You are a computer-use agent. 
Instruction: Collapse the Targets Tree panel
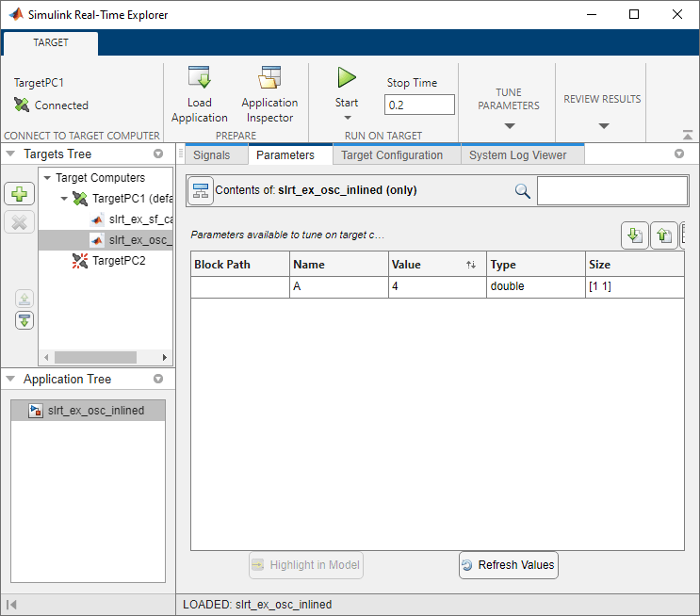[x=10, y=154]
